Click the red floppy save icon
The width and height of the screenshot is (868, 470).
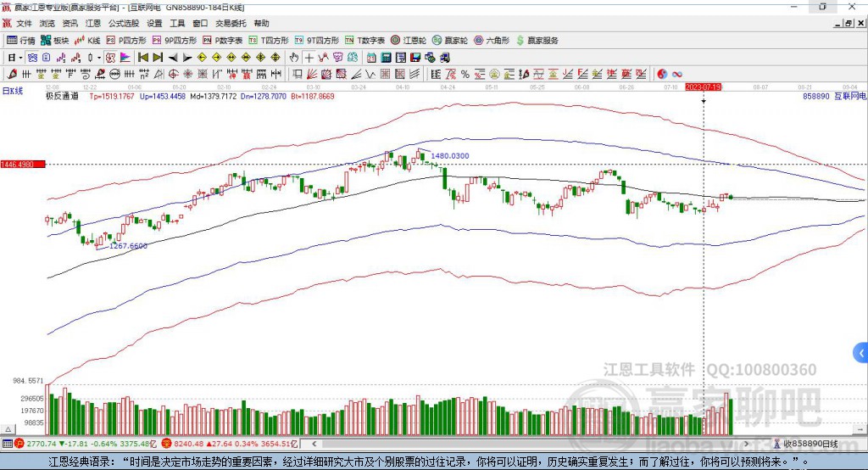click(415, 58)
